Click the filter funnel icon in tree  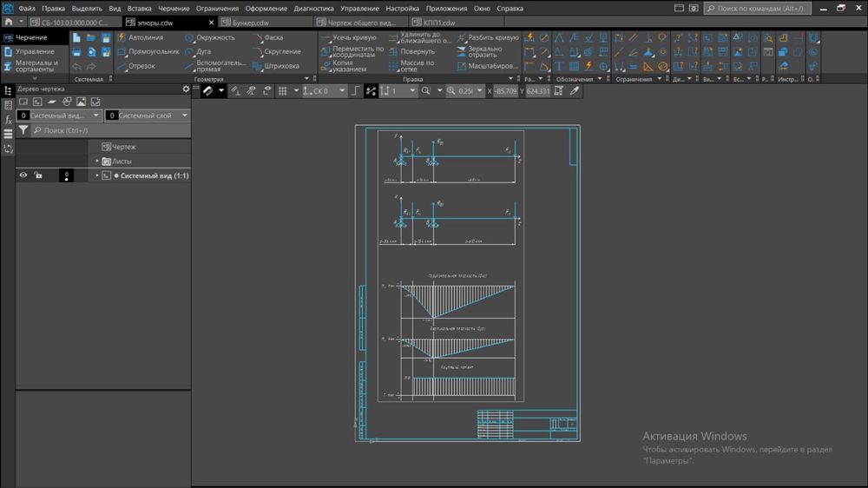pos(23,130)
